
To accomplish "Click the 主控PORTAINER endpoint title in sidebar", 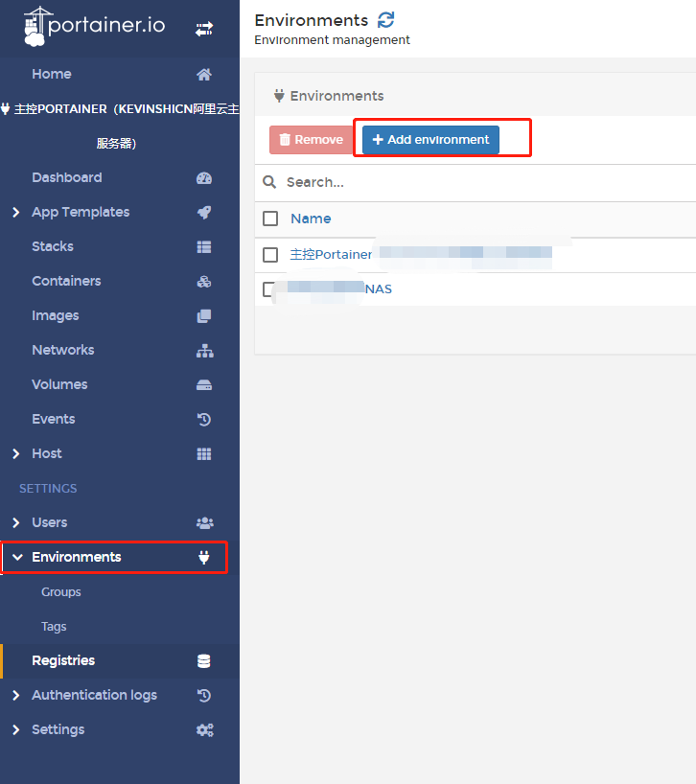I will tap(127, 126).
